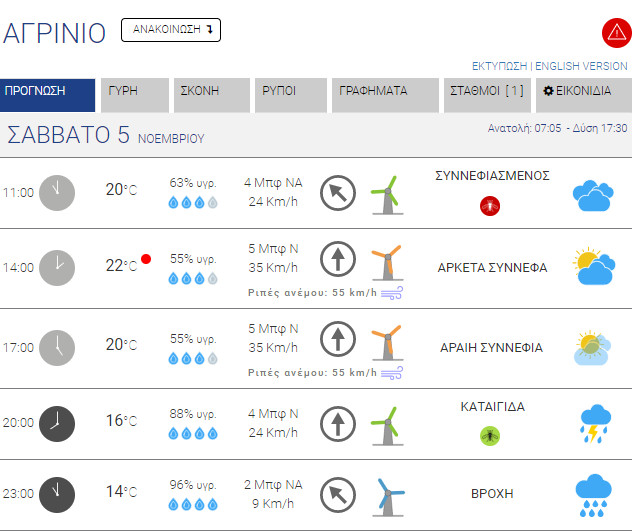This screenshot has width=633, height=531.
Task: Click the ΕΚΤΥΠΩΣΗ print link
Action: (499, 66)
